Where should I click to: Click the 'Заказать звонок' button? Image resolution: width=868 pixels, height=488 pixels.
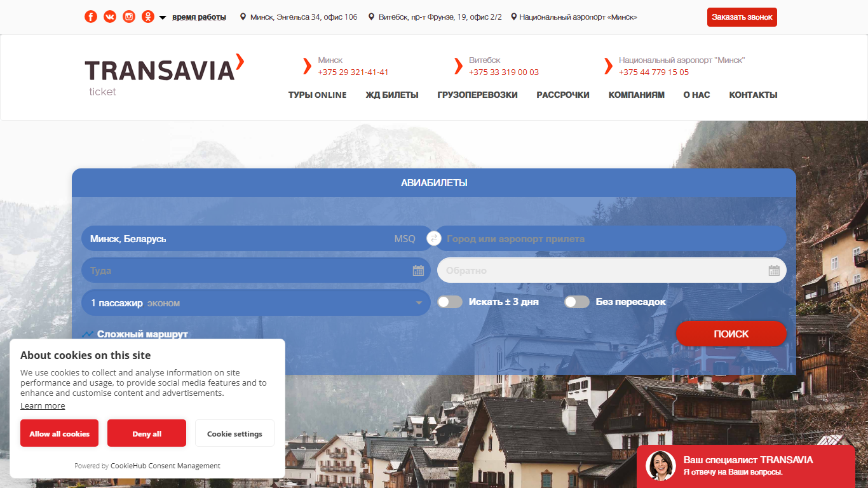742,17
